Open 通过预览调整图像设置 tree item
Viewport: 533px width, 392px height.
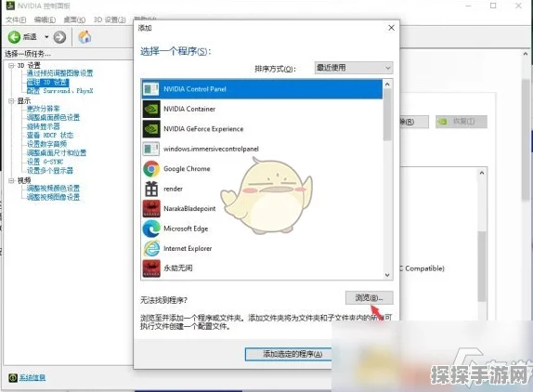[59, 73]
